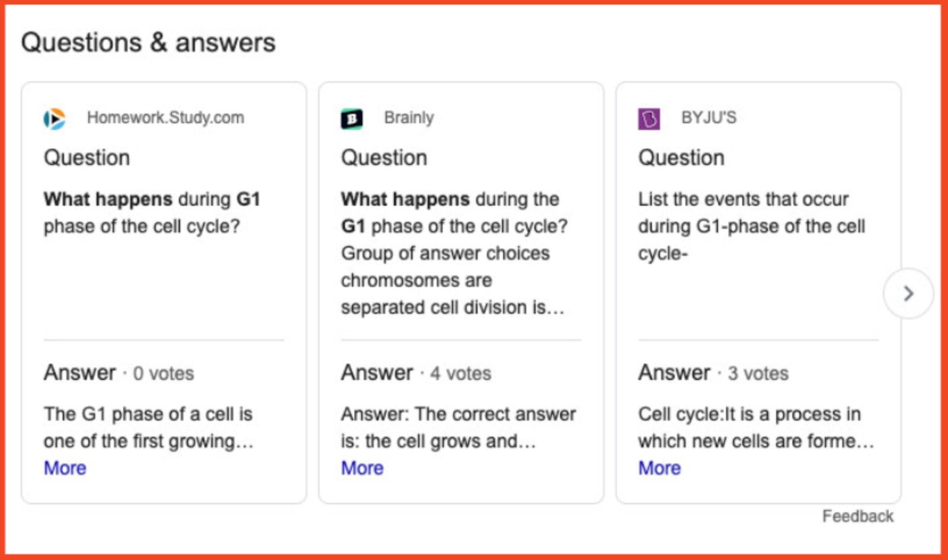Click the right chevron arrow on the carousel

[x=908, y=294]
